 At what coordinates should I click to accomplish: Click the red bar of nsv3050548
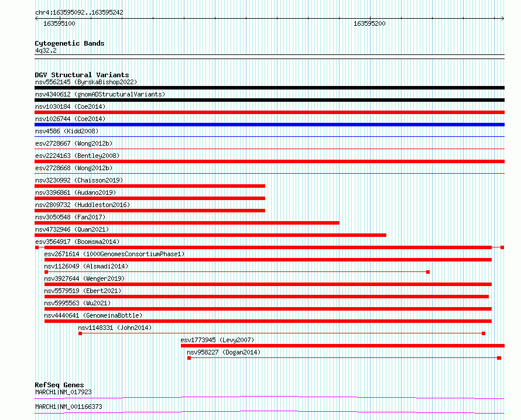(187, 223)
